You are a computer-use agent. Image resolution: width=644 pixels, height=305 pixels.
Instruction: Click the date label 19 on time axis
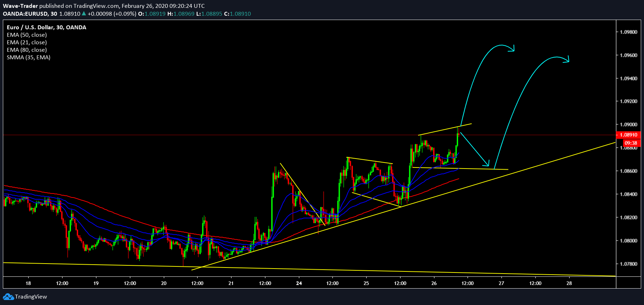click(96, 283)
